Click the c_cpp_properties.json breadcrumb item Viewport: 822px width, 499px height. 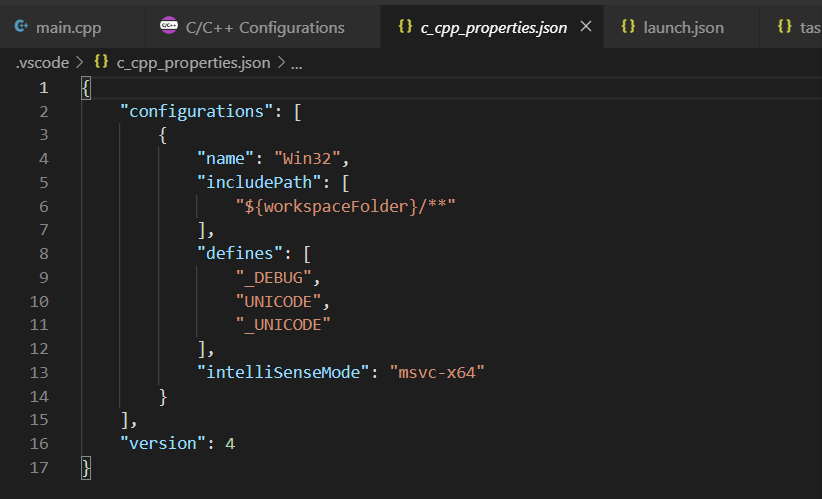tap(193, 63)
